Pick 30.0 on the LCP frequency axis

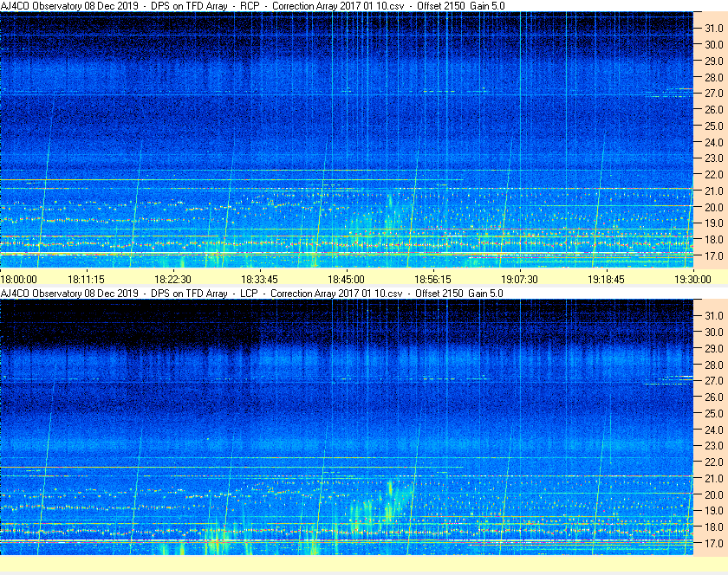tap(714, 332)
